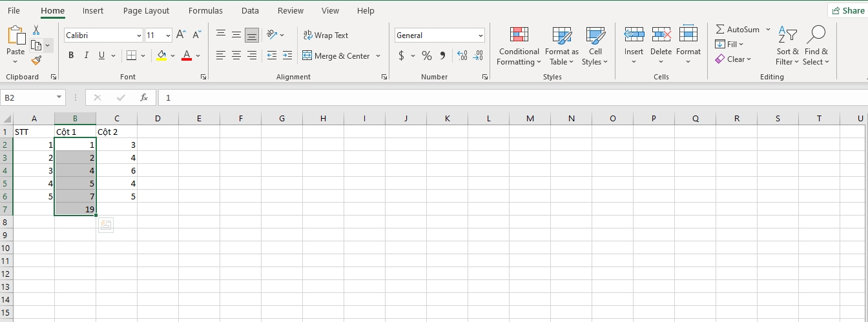Switch to the Formulas tab

(x=206, y=10)
